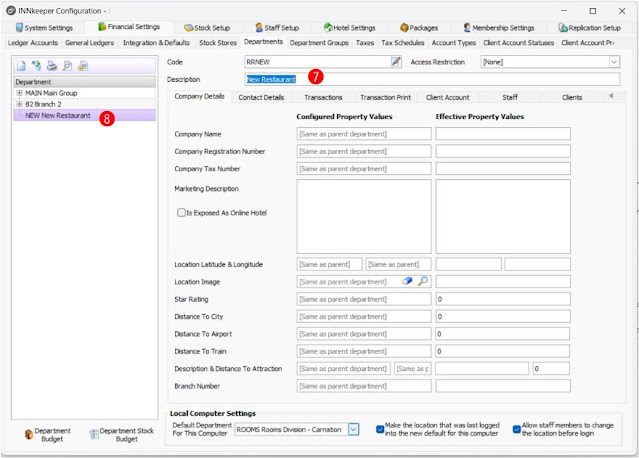Viewport: 639px width, 458px height.
Task: Open the Packages tab
Action: point(419,28)
